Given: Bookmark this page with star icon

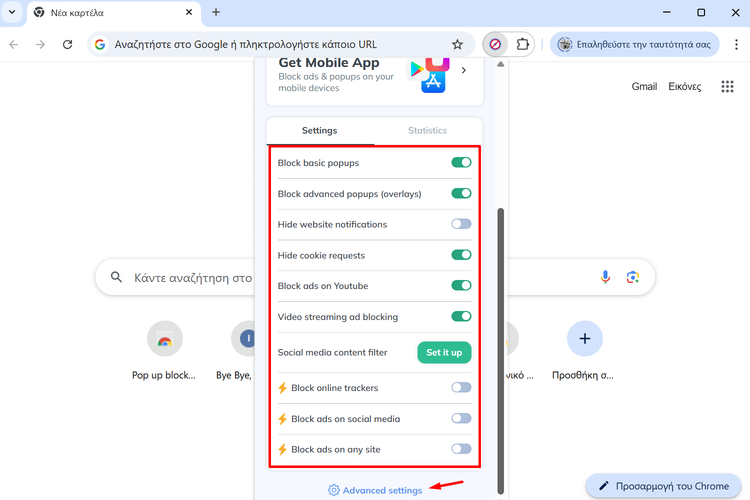Looking at the screenshot, I should pyautogui.click(x=457, y=45).
